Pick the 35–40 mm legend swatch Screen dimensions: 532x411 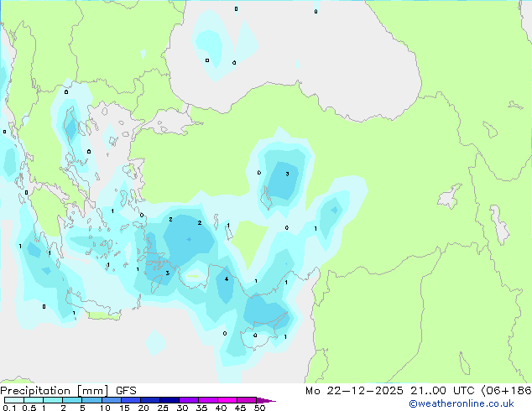point(207,400)
